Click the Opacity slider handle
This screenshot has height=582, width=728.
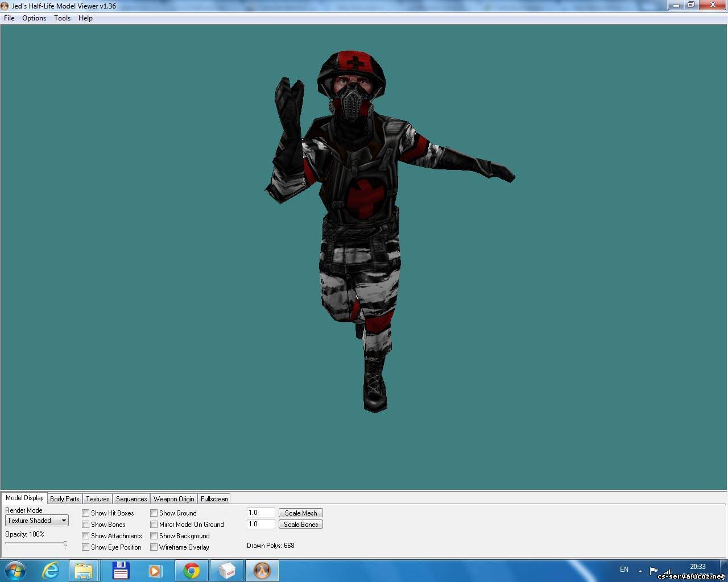65,544
